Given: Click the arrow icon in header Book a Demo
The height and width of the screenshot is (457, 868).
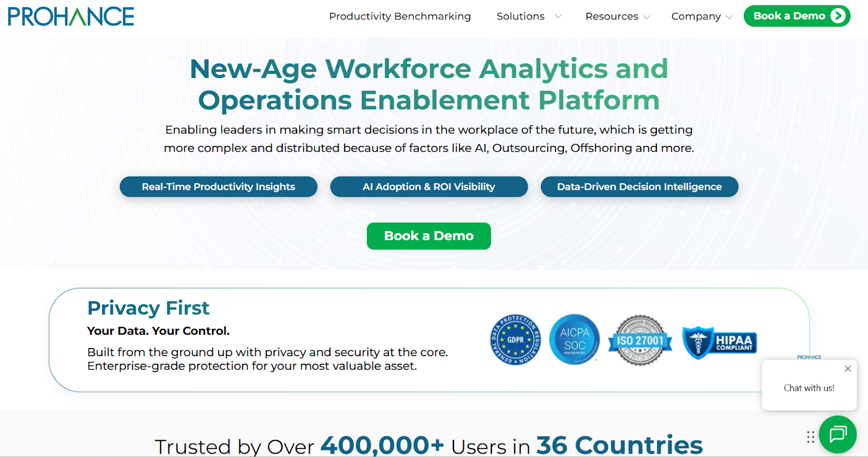Looking at the screenshot, I should pyautogui.click(x=838, y=16).
